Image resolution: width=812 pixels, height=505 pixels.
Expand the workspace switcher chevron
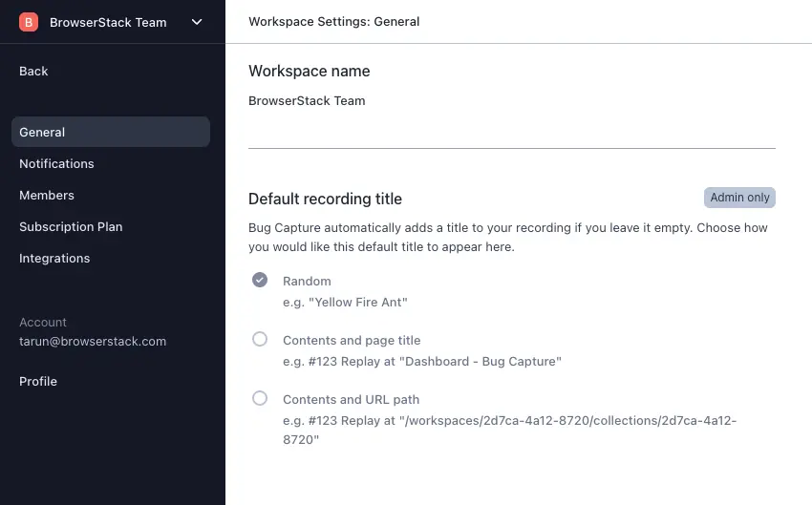[x=197, y=22]
